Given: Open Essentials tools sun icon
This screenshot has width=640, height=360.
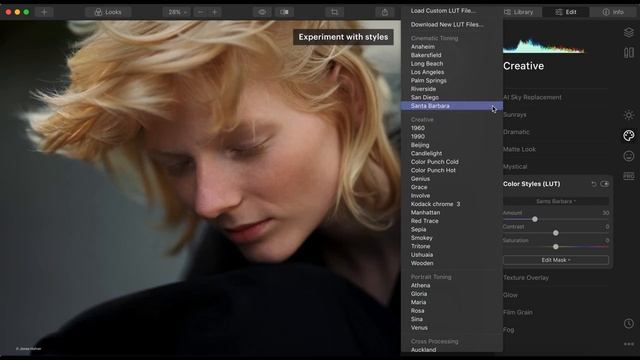Looking at the screenshot, I should (629, 115).
